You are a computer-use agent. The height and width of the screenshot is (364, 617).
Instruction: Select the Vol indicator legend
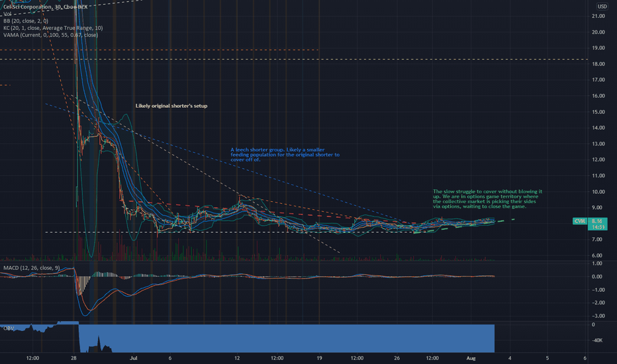[7, 14]
